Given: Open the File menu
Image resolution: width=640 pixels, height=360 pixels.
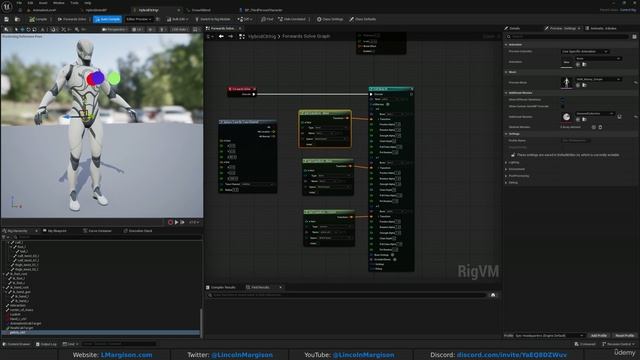Looking at the screenshot, I should tap(19, 3).
